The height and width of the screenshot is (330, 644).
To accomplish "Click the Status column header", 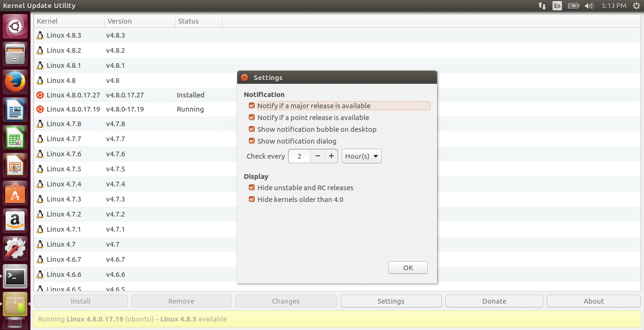I will (199, 21).
